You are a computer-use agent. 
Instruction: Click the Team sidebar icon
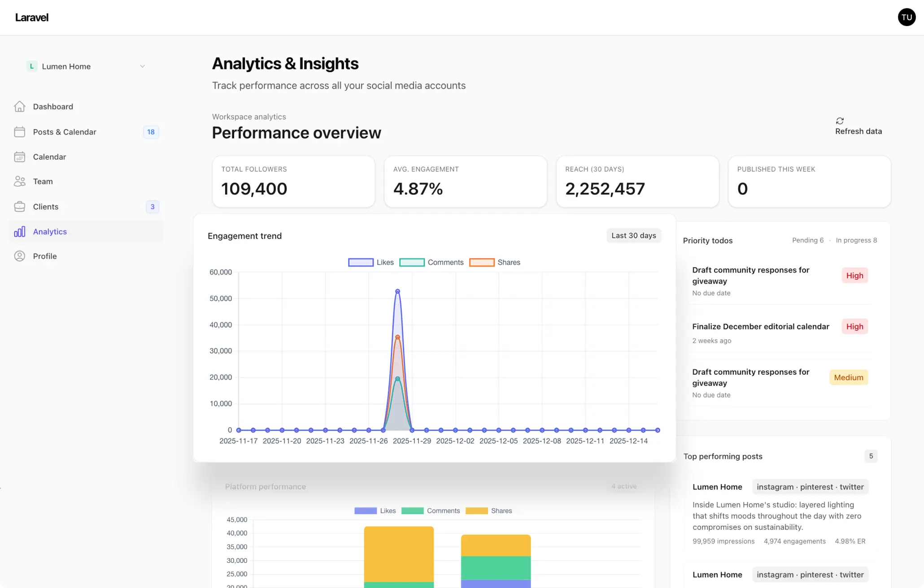click(20, 181)
